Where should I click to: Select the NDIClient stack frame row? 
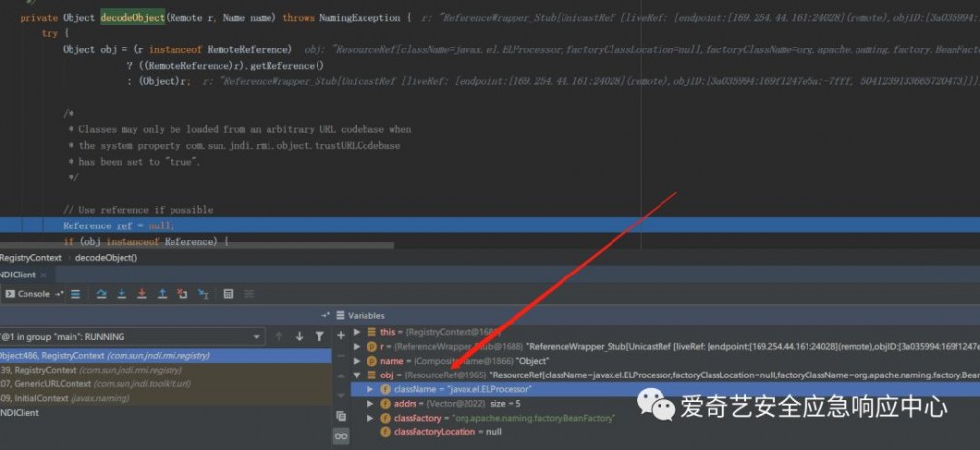pyautogui.click(x=166, y=413)
